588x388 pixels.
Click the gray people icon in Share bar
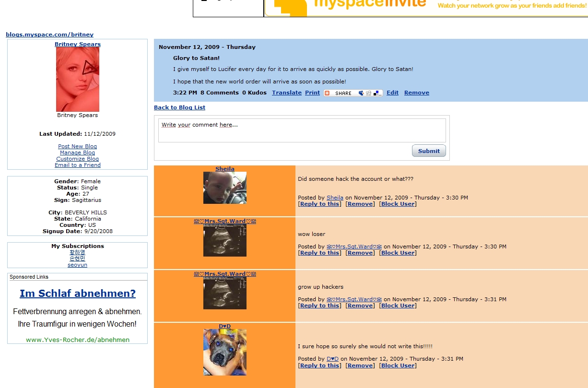[368, 93]
